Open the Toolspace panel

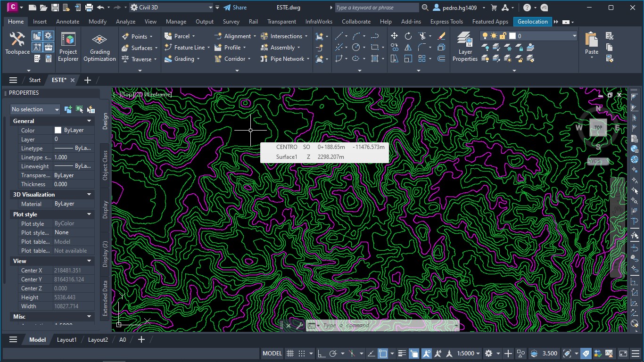17,43
